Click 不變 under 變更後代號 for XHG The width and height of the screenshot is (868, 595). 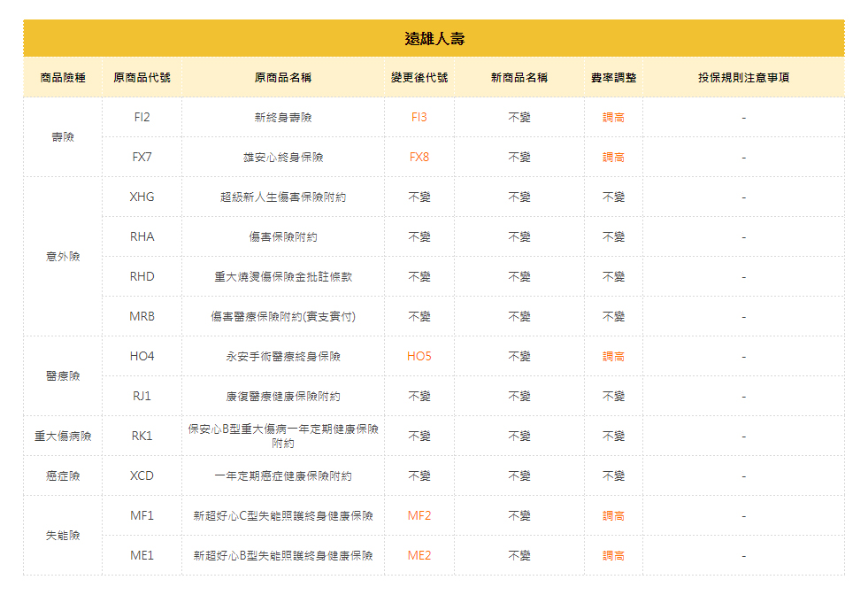pos(419,197)
